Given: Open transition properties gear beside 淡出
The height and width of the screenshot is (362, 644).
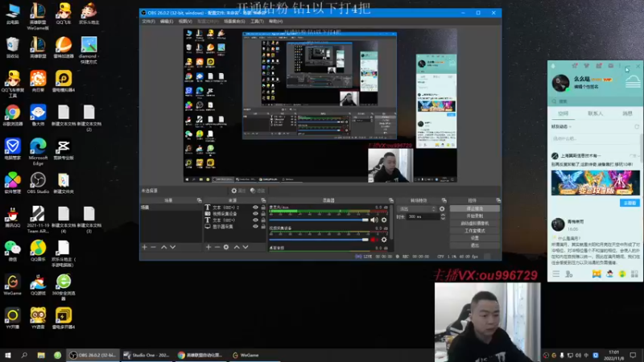Looking at the screenshot, I should point(442,209).
